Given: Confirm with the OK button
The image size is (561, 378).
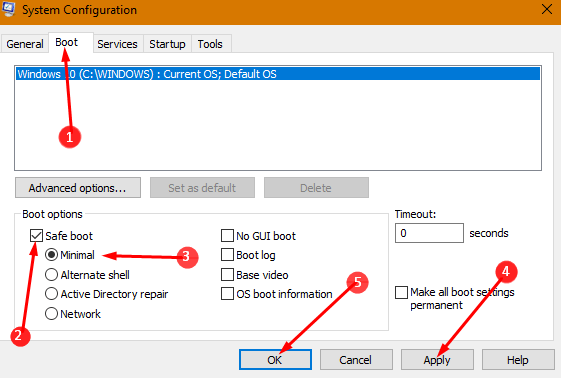Looking at the screenshot, I should point(275,359).
